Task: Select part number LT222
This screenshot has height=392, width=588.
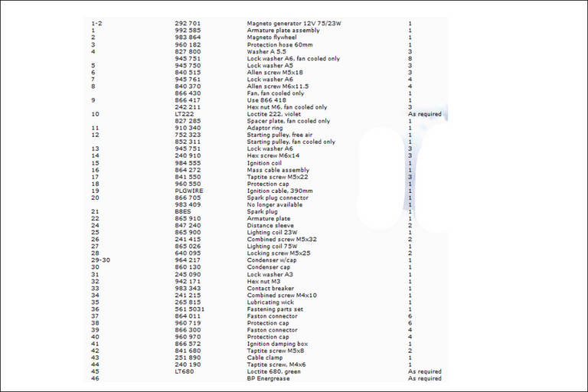Action: point(185,114)
